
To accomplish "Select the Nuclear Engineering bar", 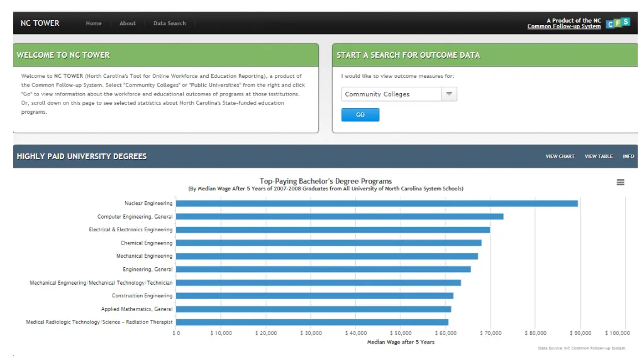I will (x=377, y=204).
